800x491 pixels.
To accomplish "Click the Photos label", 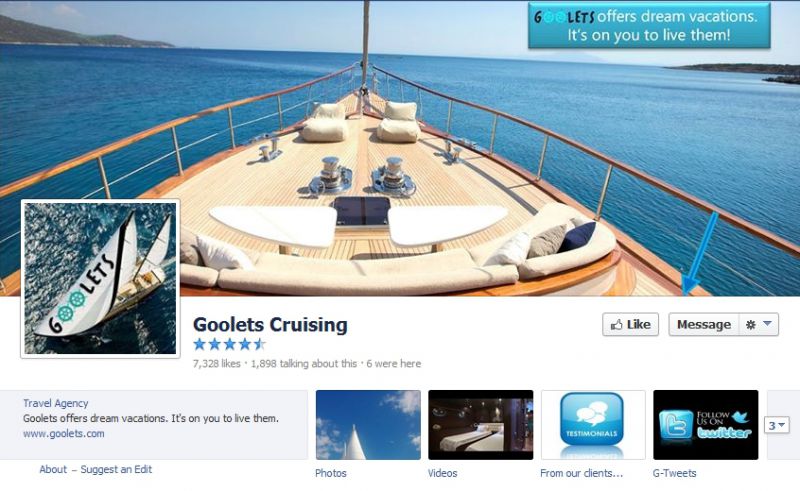I will (x=331, y=473).
